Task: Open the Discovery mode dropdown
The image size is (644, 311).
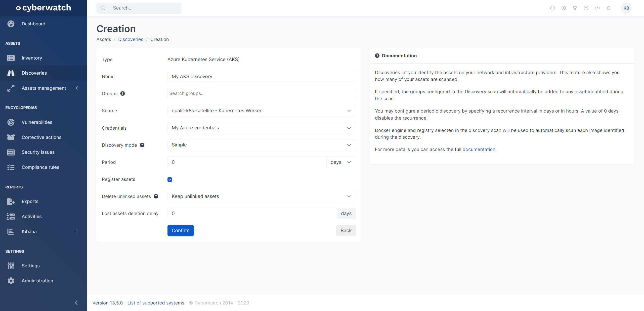Action: [x=262, y=145]
